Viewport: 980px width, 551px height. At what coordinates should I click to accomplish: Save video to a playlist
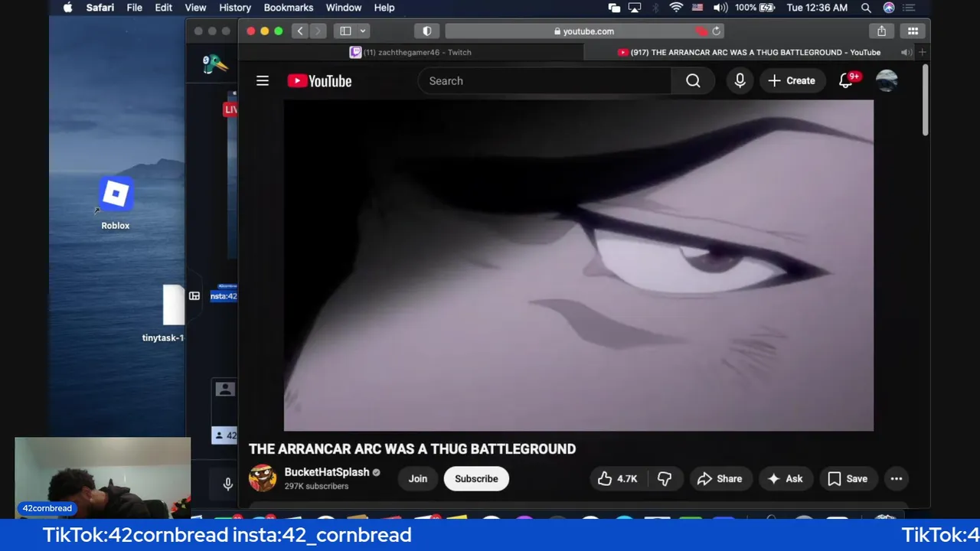(x=848, y=478)
